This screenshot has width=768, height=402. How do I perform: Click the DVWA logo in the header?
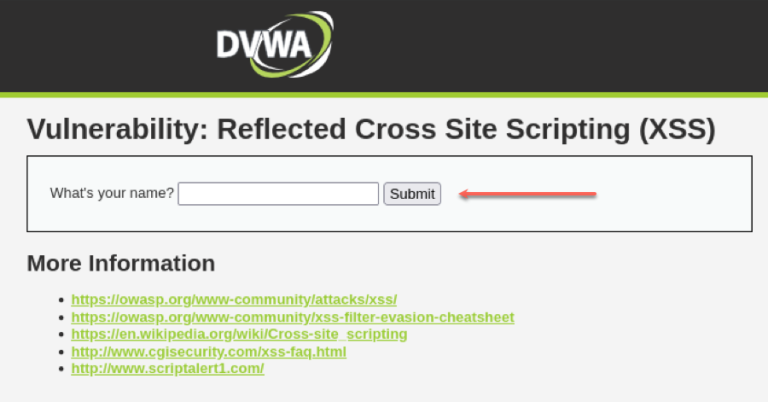pos(275,45)
